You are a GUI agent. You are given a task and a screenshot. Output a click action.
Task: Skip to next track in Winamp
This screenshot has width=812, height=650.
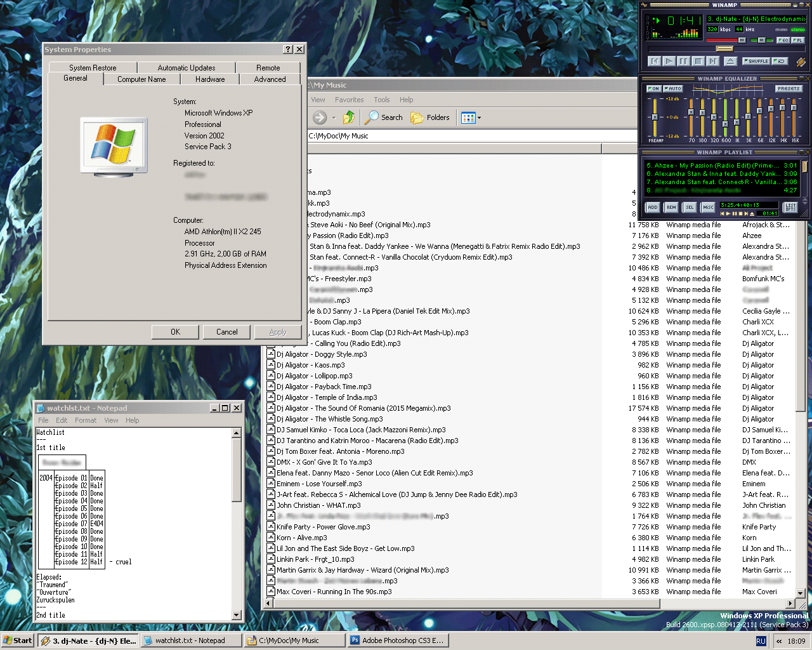(713, 62)
